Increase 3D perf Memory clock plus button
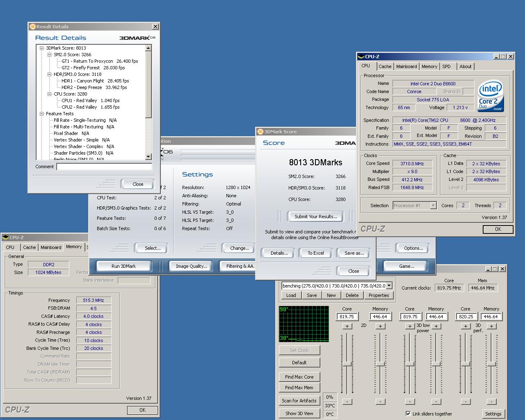525x420 pixels. (x=491, y=326)
